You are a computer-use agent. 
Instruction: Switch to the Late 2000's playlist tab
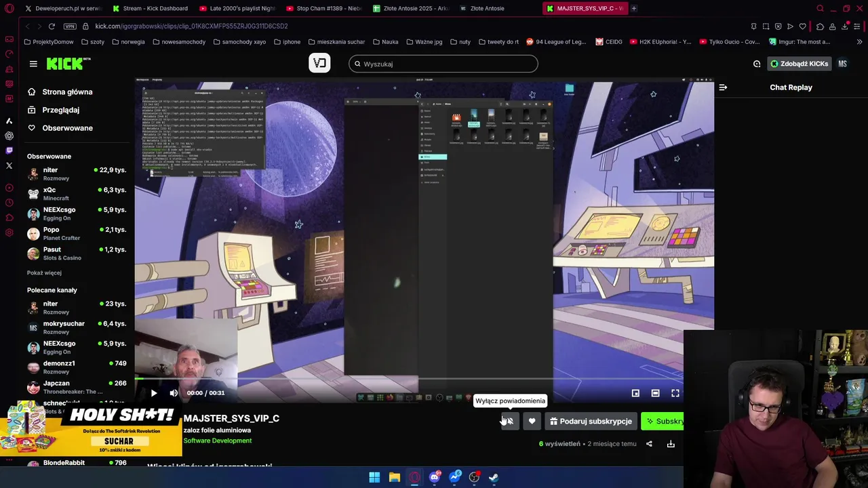click(x=237, y=8)
